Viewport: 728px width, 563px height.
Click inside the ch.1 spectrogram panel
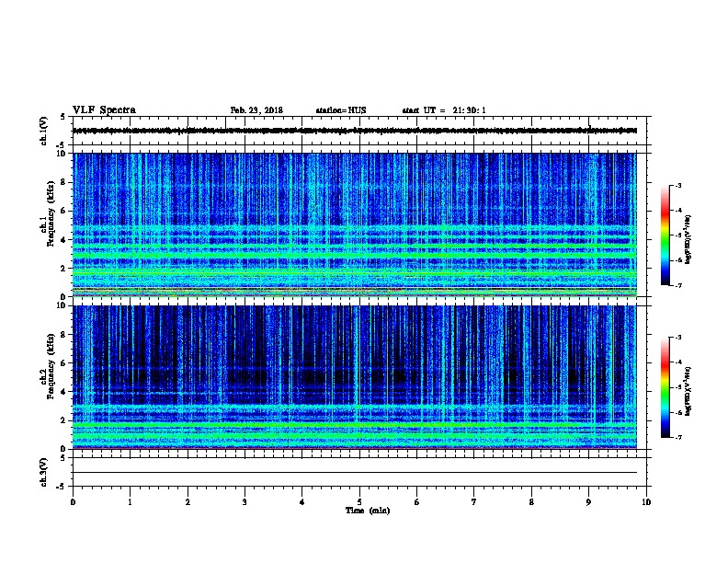point(355,224)
